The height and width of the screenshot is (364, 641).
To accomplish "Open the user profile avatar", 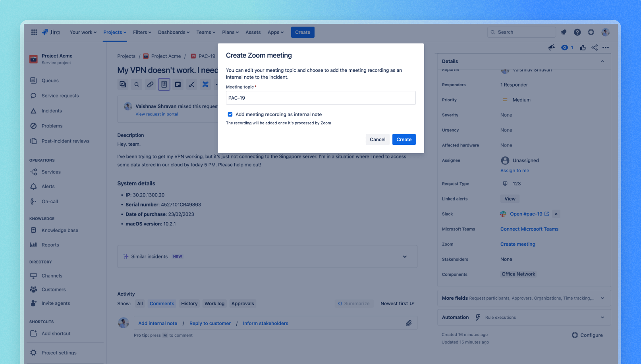I will tap(605, 32).
